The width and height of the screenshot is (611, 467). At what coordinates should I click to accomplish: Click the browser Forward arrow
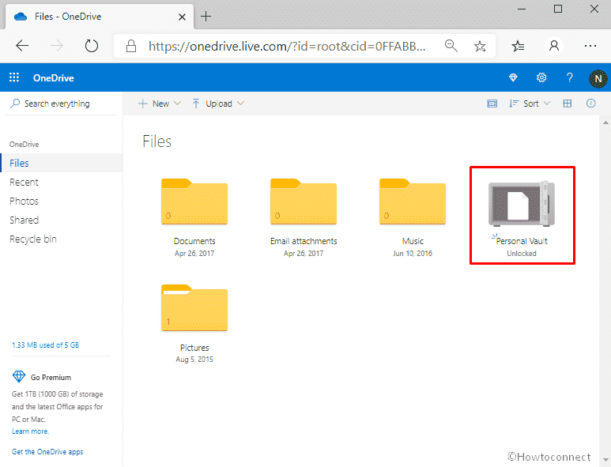coord(57,46)
